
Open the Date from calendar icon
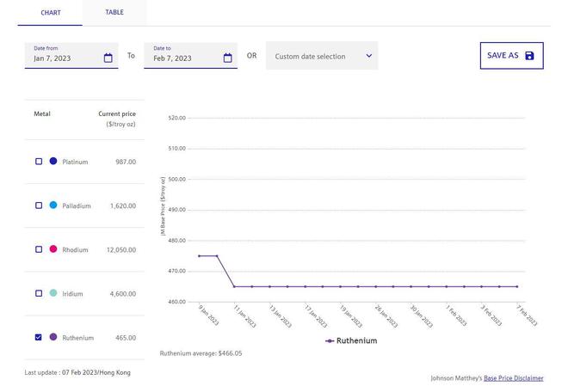pyautogui.click(x=108, y=58)
